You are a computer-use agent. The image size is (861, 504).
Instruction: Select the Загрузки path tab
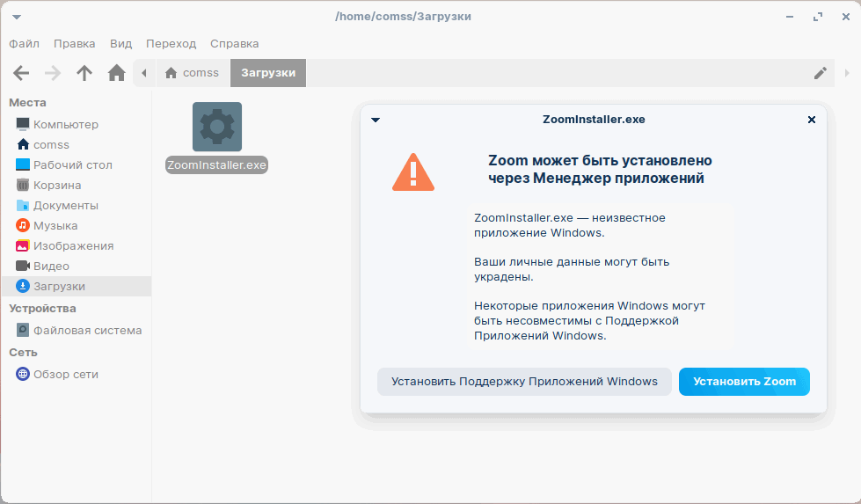click(x=268, y=73)
